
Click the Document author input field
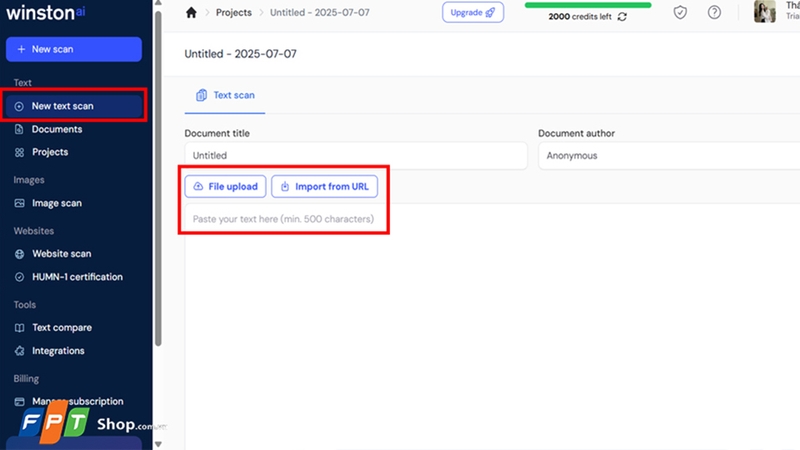(669, 156)
